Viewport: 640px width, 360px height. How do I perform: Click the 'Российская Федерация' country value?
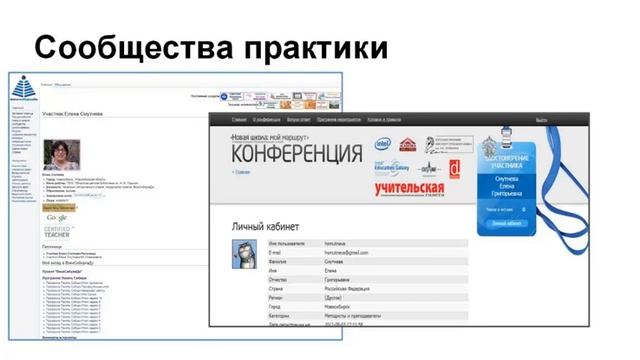(347, 289)
